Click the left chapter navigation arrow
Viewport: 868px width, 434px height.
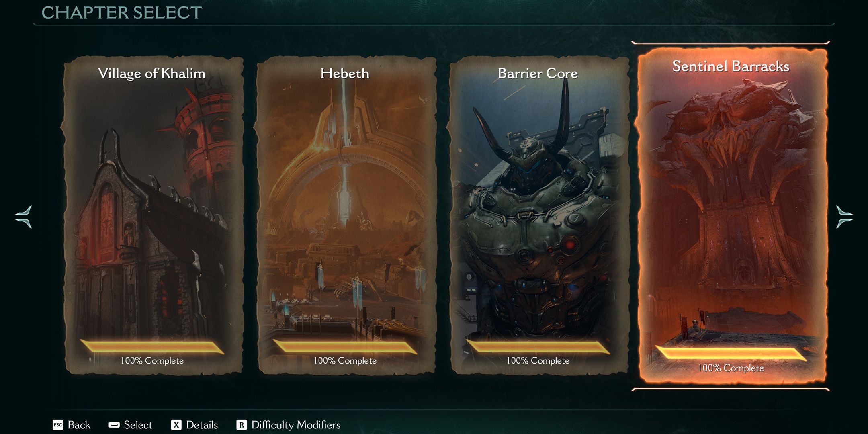(x=24, y=217)
